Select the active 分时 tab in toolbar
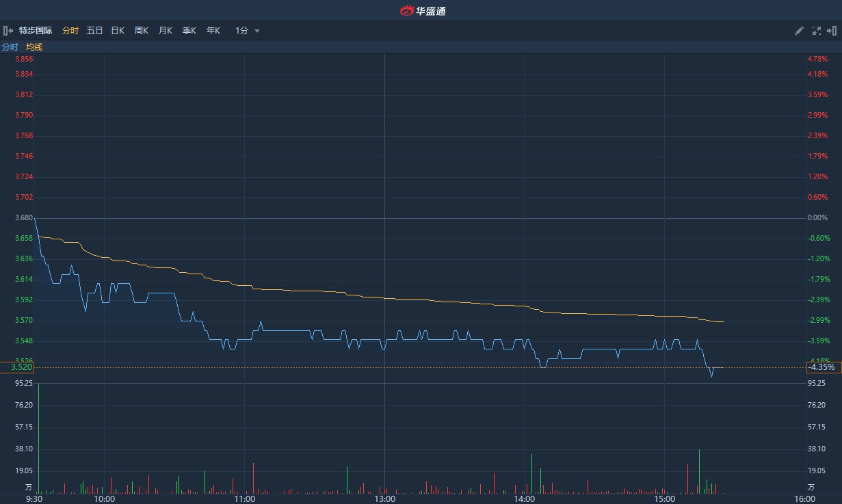842x504 pixels. point(70,31)
